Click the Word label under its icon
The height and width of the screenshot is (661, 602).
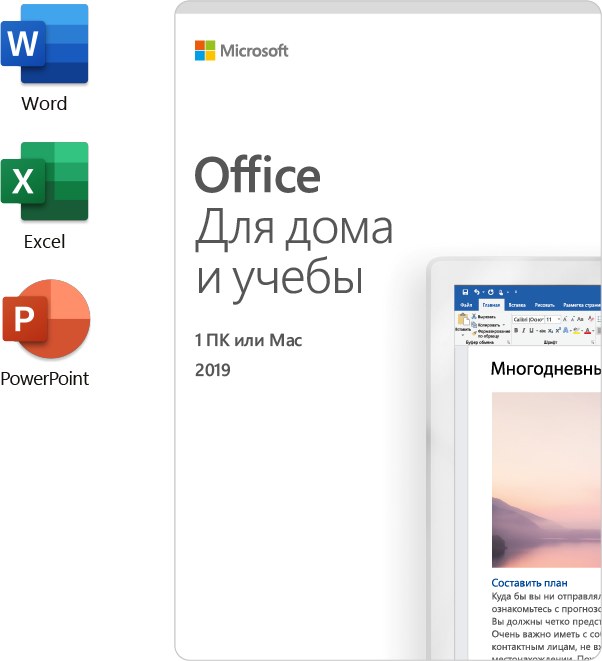(x=44, y=104)
